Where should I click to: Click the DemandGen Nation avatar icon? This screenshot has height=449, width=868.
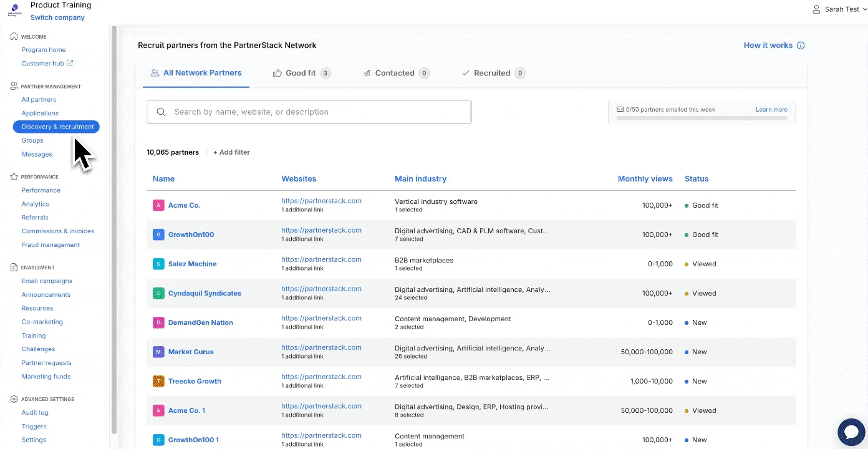pyautogui.click(x=158, y=322)
